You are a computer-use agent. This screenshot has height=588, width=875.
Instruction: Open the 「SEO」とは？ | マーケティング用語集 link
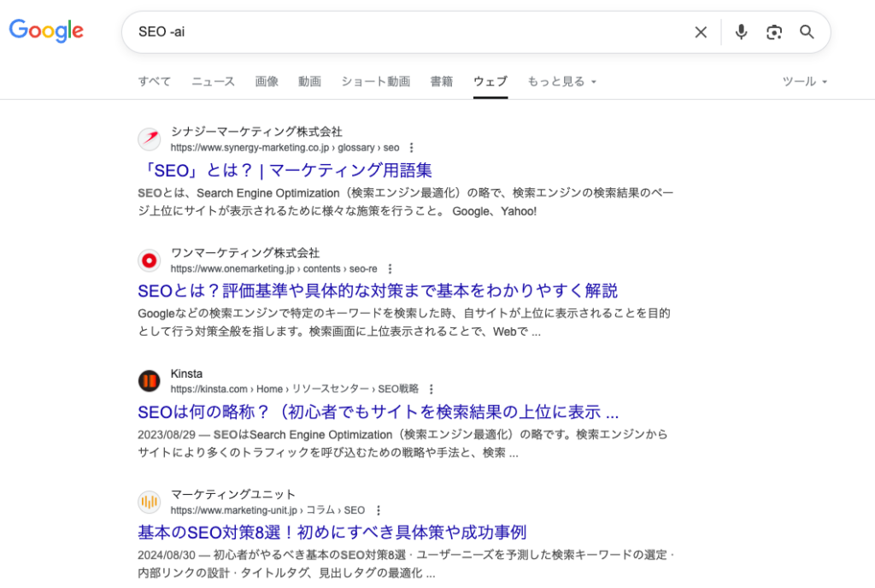[285, 170]
